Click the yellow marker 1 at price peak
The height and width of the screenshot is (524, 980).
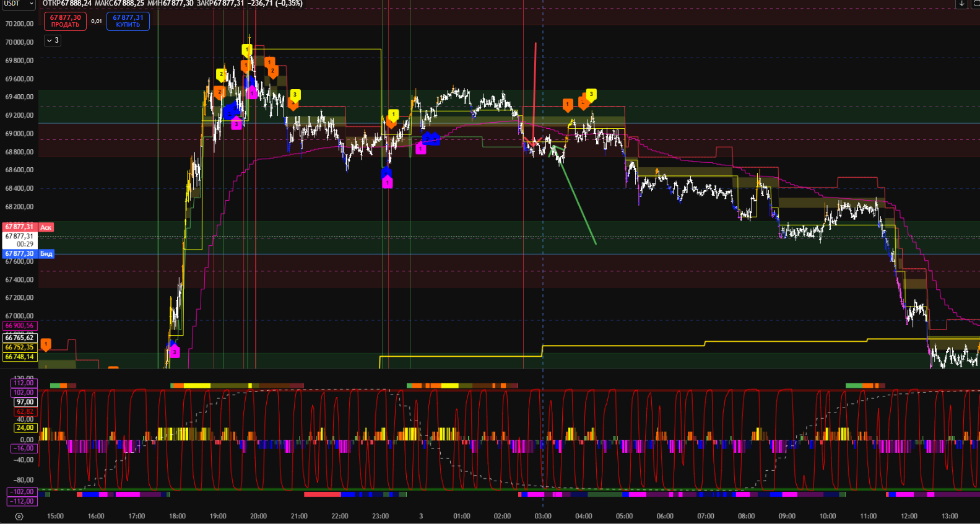coord(246,50)
